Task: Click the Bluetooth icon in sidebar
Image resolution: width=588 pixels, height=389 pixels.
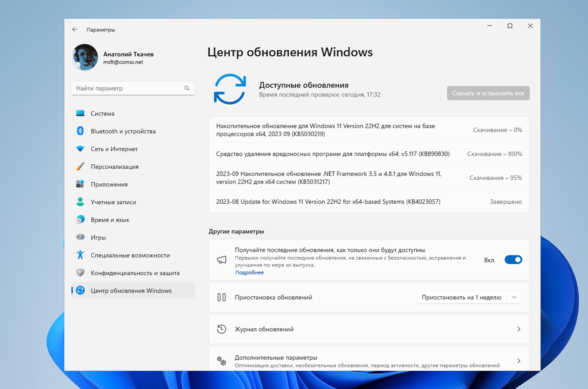Action: [x=80, y=131]
